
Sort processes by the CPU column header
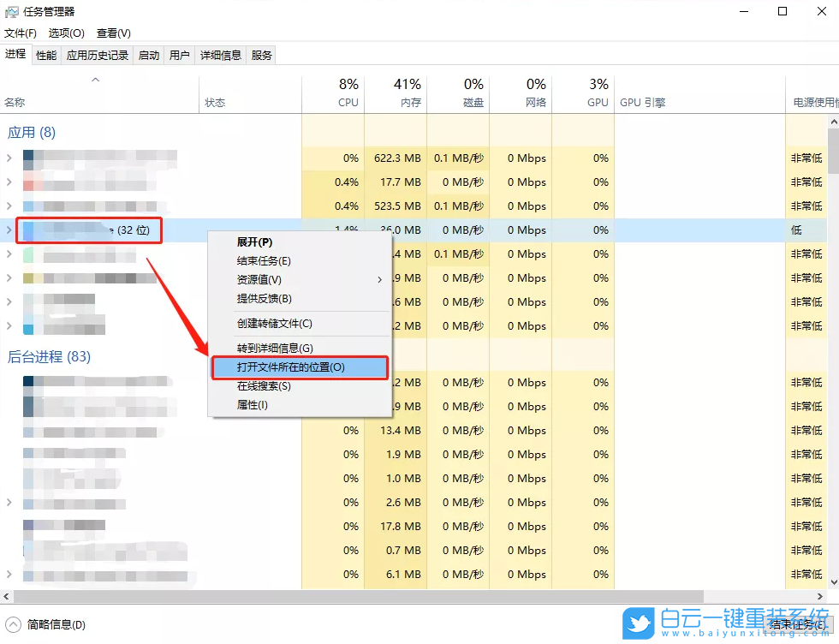[348, 92]
